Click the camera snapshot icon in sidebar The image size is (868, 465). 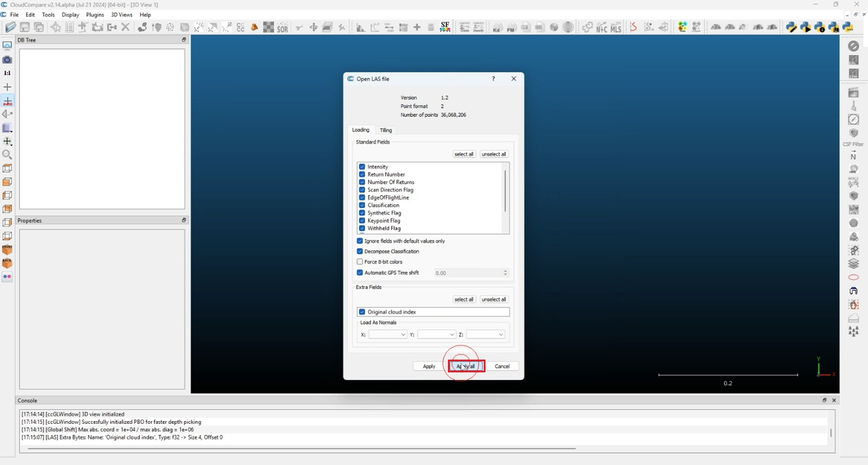(x=7, y=60)
